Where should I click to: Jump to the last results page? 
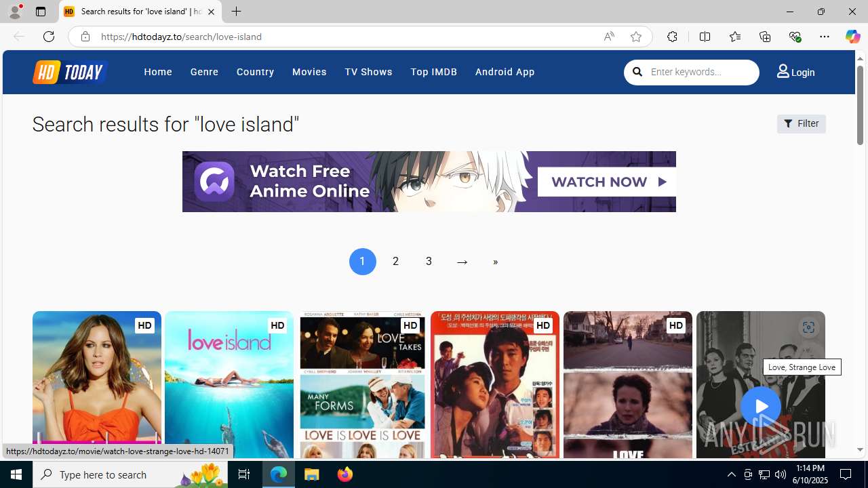495,262
